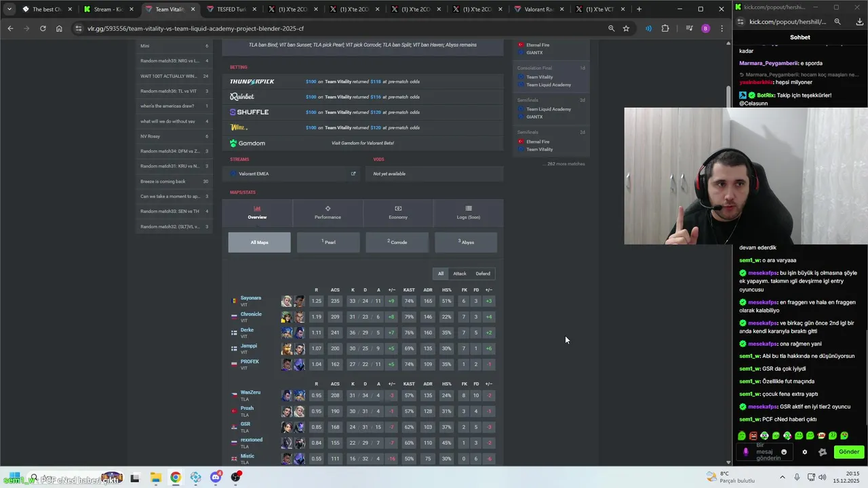The width and height of the screenshot is (868, 488).
Task: Open File Explorer from the taskbar
Action: (155, 477)
